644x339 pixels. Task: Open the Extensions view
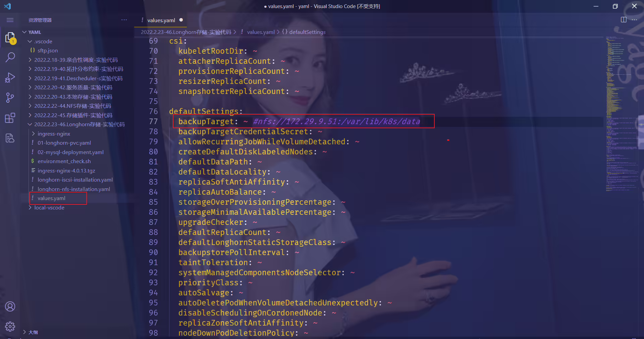[x=10, y=118]
